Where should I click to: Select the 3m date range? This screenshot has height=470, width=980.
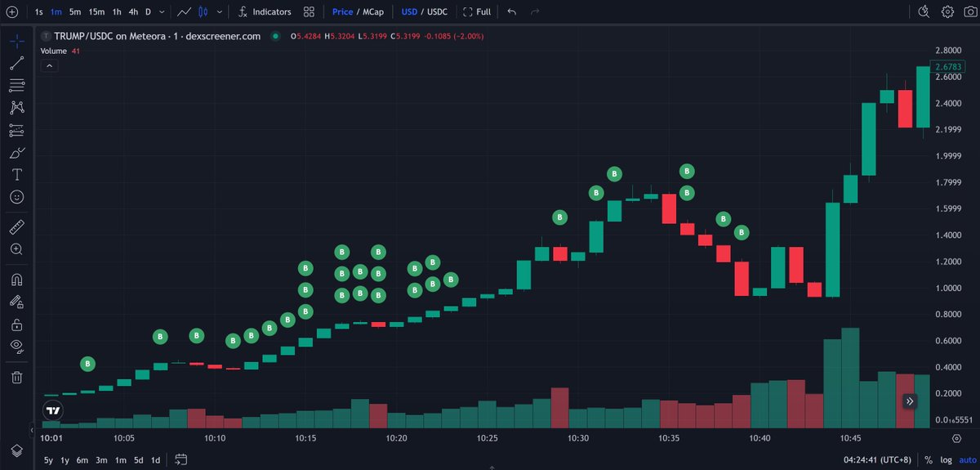(x=101, y=460)
